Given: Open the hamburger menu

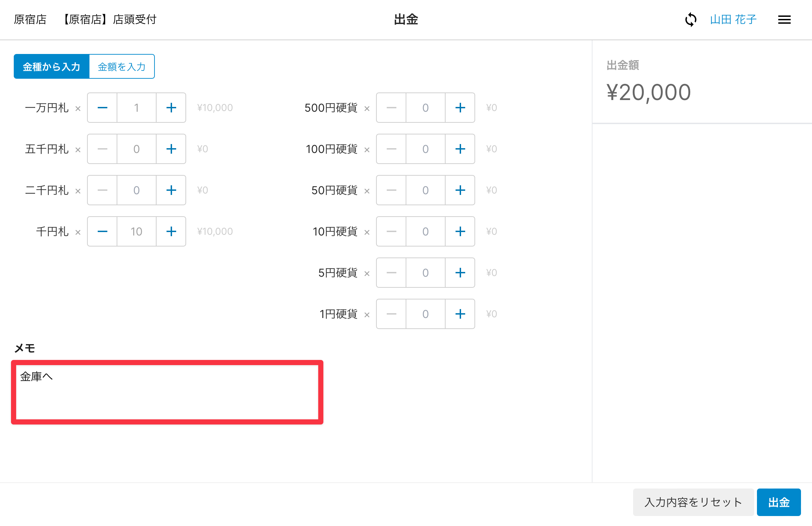Looking at the screenshot, I should (784, 20).
